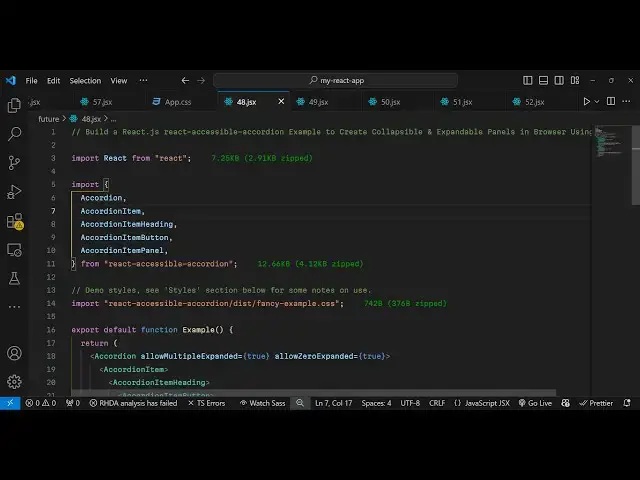Open the editor More Actions menu
This screenshot has width=640, height=480.
point(627,101)
